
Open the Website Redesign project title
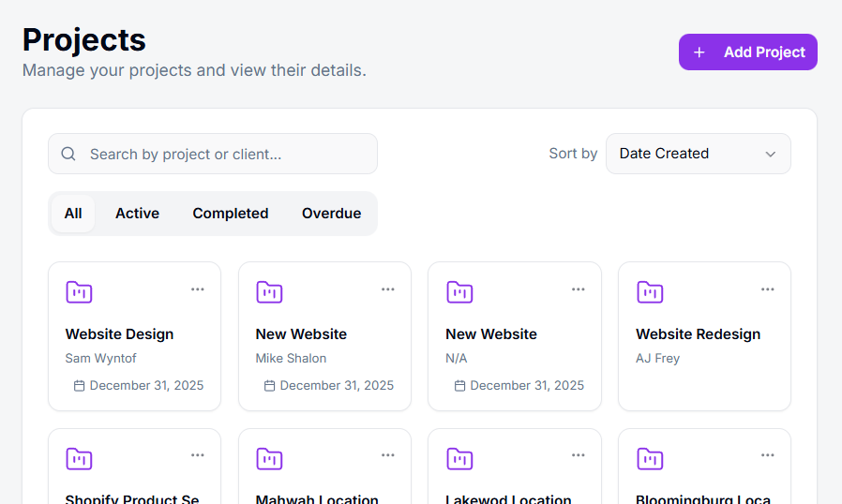click(699, 334)
